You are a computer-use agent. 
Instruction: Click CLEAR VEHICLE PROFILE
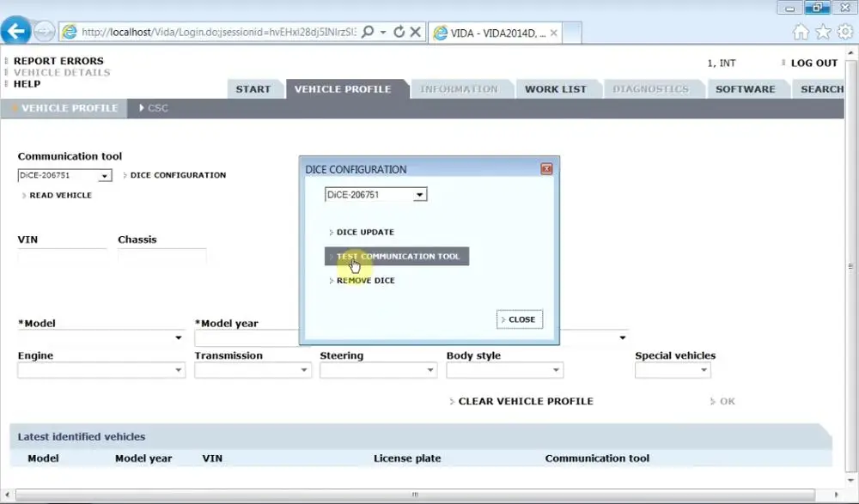coord(526,401)
